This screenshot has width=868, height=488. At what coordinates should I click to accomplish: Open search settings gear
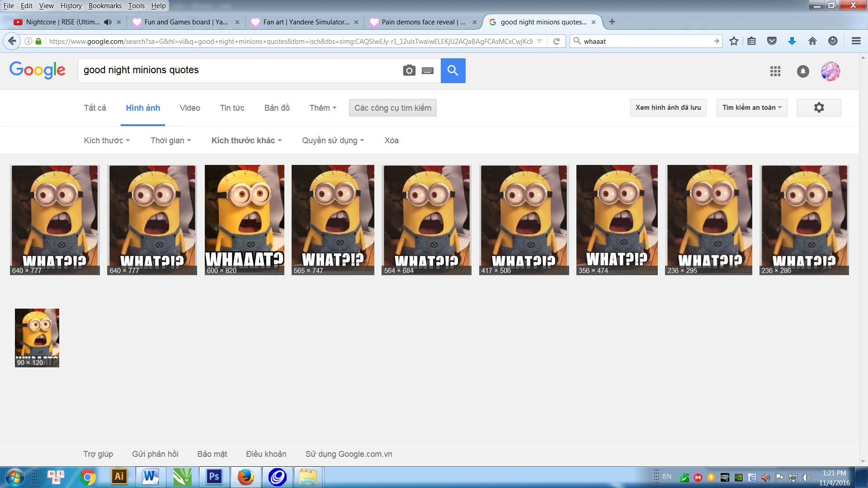(x=819, y=108)
